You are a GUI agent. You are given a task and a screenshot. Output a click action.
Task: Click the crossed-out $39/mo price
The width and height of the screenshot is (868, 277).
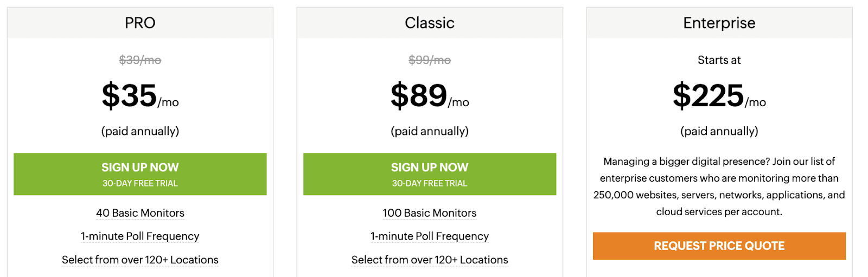tap(140, 60)
